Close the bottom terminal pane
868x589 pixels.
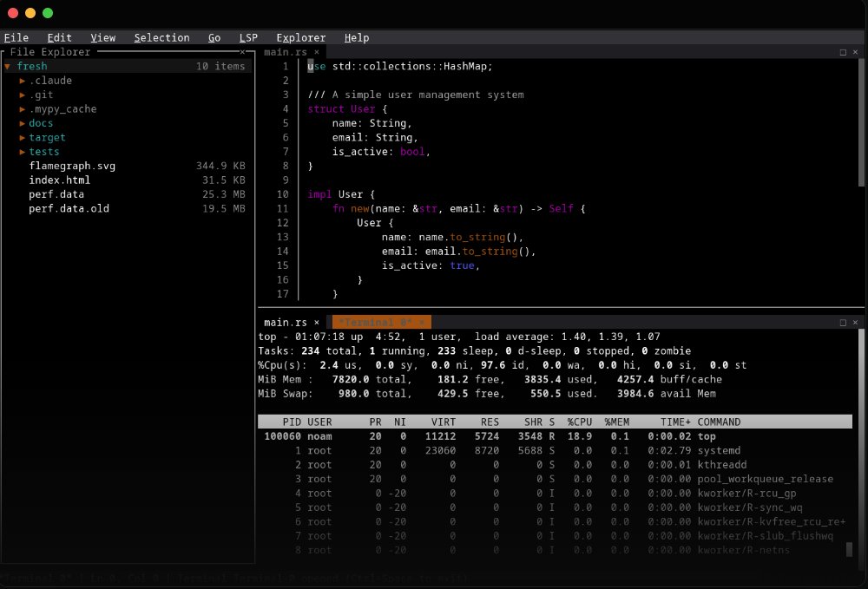pyautogui.click(x=855, y=323)
